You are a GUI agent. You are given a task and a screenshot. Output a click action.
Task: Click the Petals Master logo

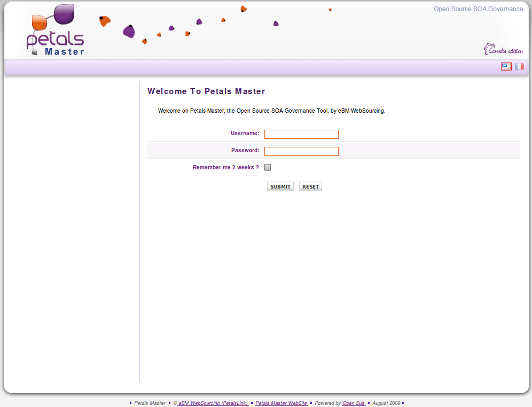coord(56,31)
